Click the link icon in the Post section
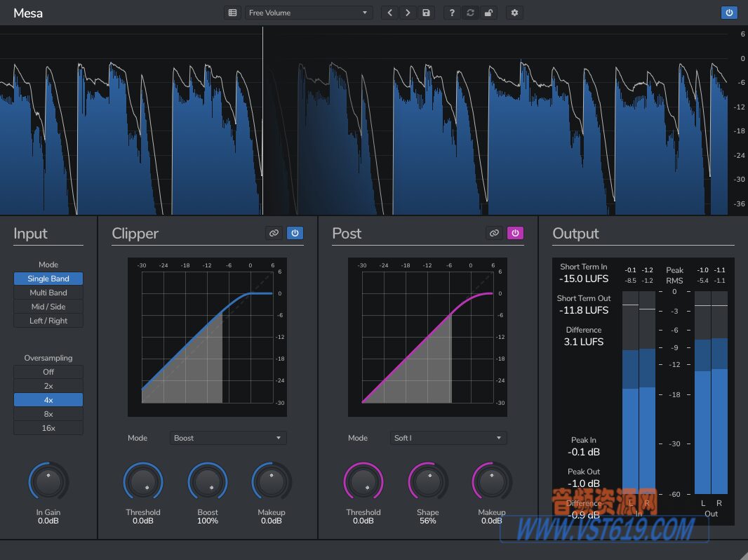 (494, 233)
